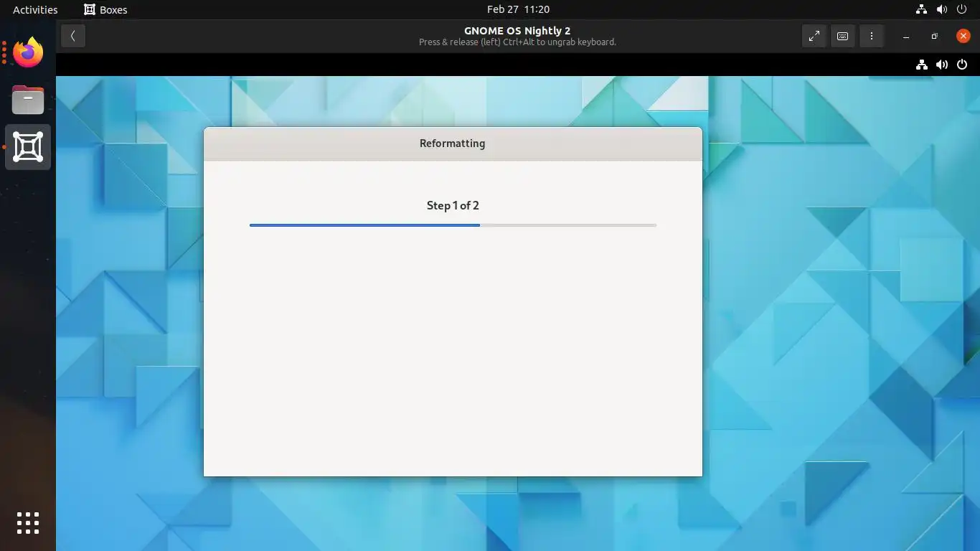The height and width of the screenshot is (551, 980).
Task: Click the Reformatting dialog title
Action: coord(453,143)
